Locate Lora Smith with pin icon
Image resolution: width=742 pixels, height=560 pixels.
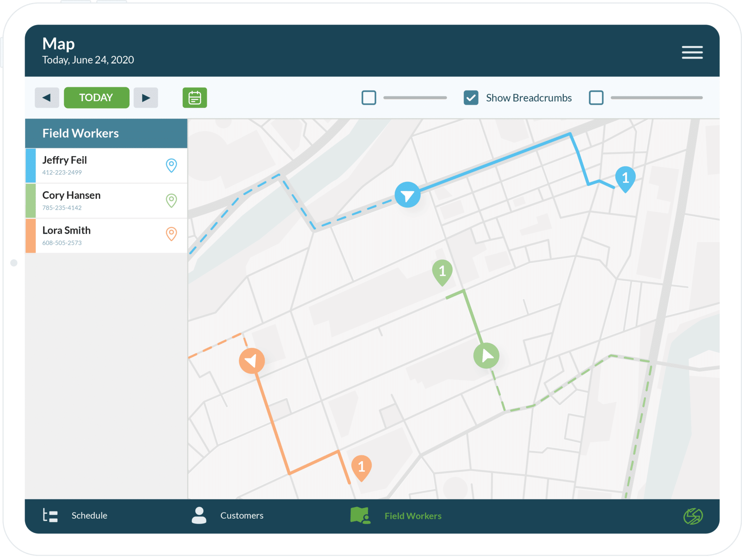pos(171,234)
